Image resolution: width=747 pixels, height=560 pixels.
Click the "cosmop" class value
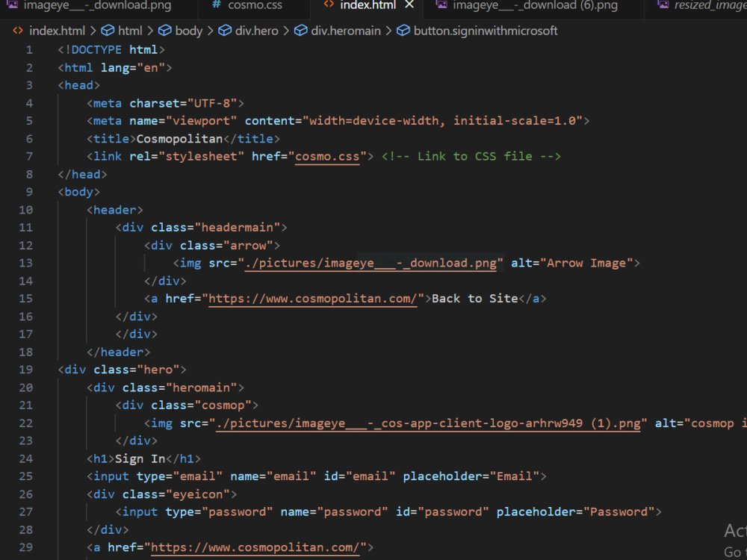tap(223, 405)
